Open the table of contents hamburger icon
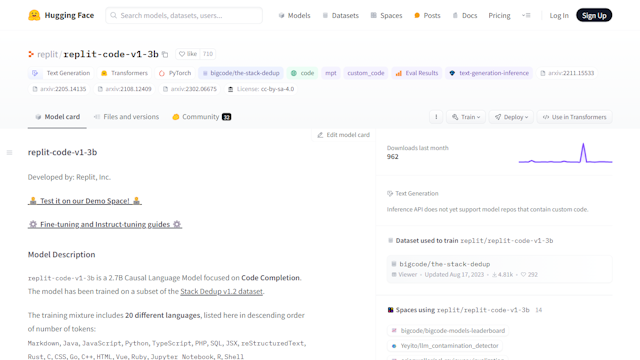Image resolution: width=640 pixels, height=360 pixels. click(9, 153)
